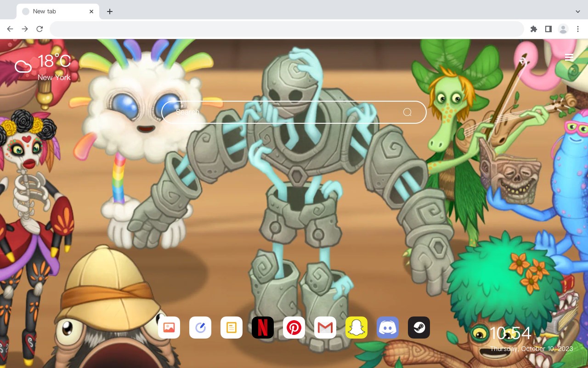The image size is (588, 368).
Task: Expand the tab search dropdown arrow
Action: tap(577, 11)
